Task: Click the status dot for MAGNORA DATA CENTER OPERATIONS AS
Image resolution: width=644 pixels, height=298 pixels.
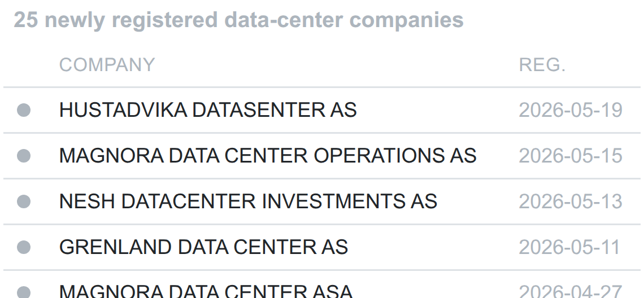Action: click(x=24, y=156)
